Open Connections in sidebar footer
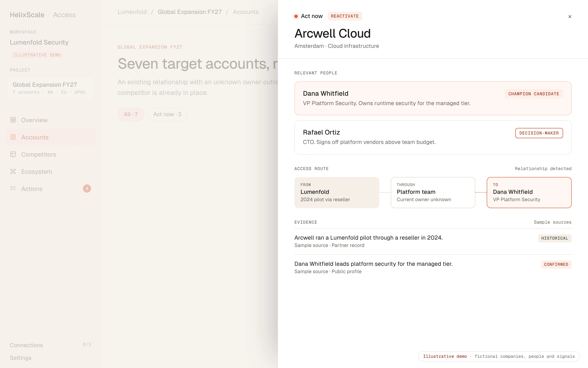The image size is (588, 368). (x=26, y=345)
